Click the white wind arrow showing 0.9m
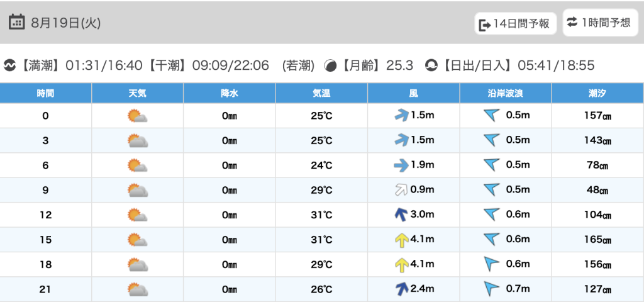Viewport: 644px width, 302px height. click(x=401, y=189)
